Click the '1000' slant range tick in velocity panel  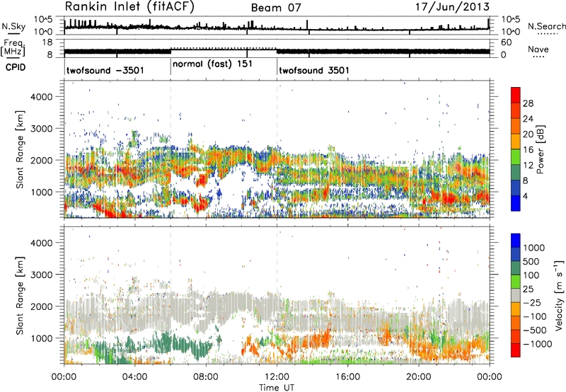coord(41,338)
